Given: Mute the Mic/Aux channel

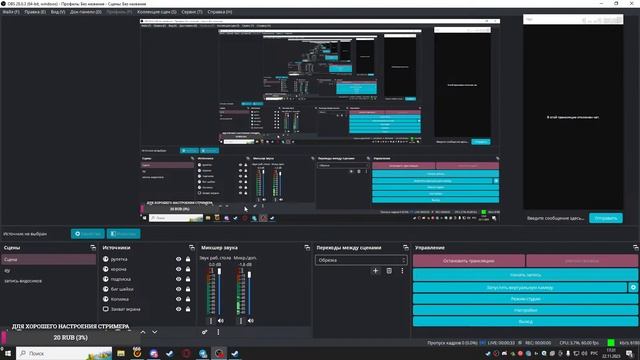Looking at the screenshot, I should (x=251, y=321).
